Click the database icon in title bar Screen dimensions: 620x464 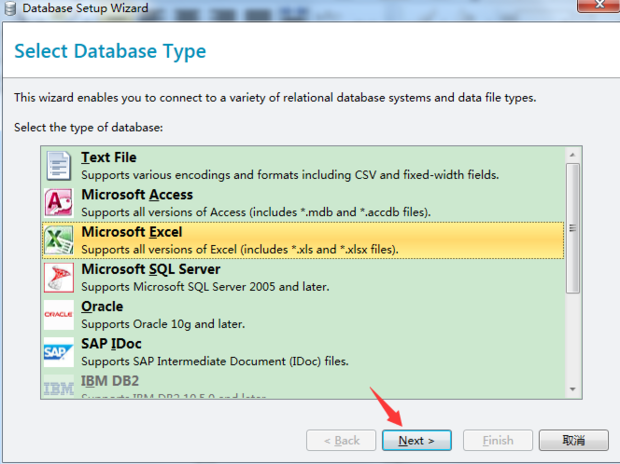[x=10, y=8]
